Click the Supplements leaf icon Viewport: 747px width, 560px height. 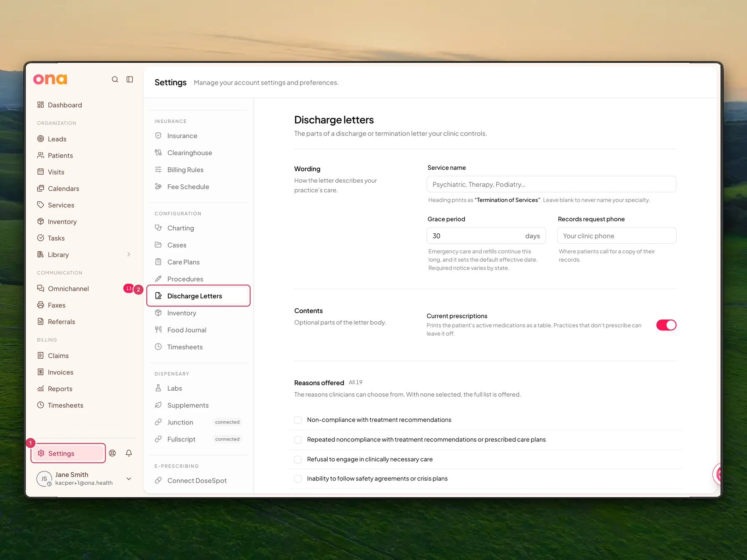point(158,405)
